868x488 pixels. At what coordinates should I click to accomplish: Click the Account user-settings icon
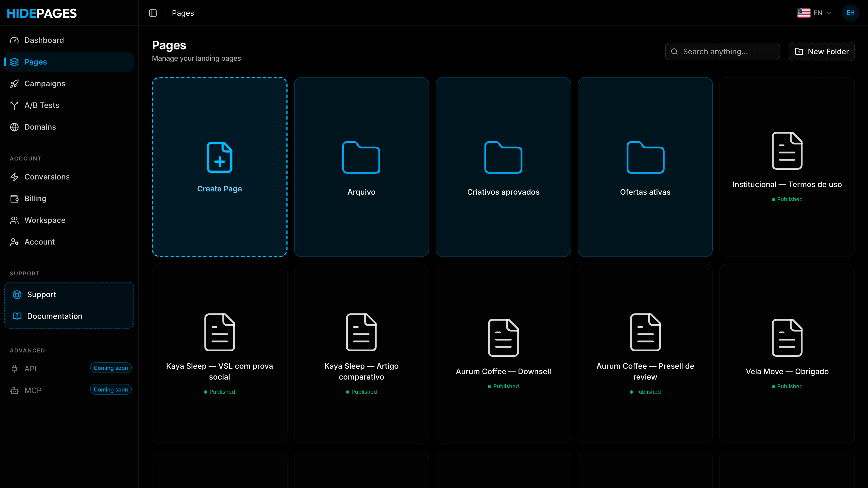(x=14, y=242)
